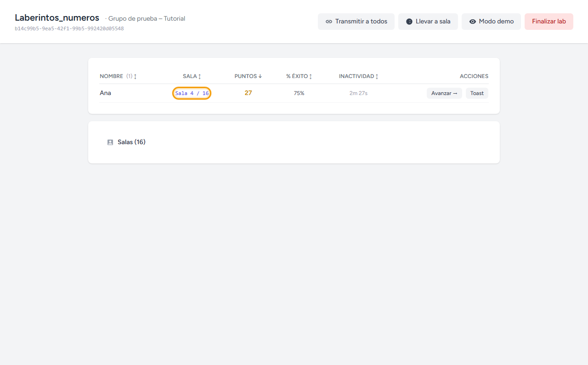Advance Ana with the Avanzar button
588x365 pixels.
coord(444,93)
